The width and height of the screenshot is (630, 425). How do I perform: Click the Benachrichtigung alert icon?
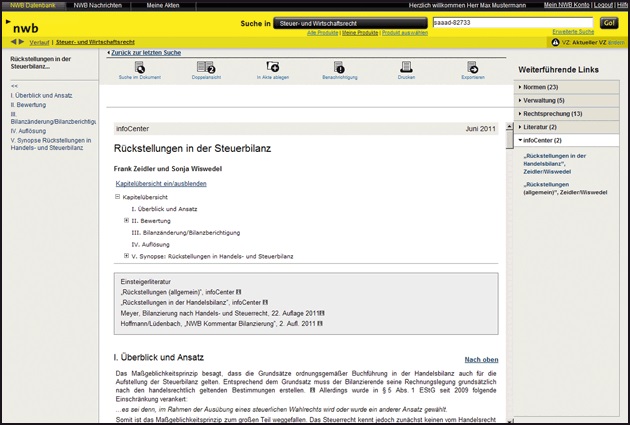point(337,67)
